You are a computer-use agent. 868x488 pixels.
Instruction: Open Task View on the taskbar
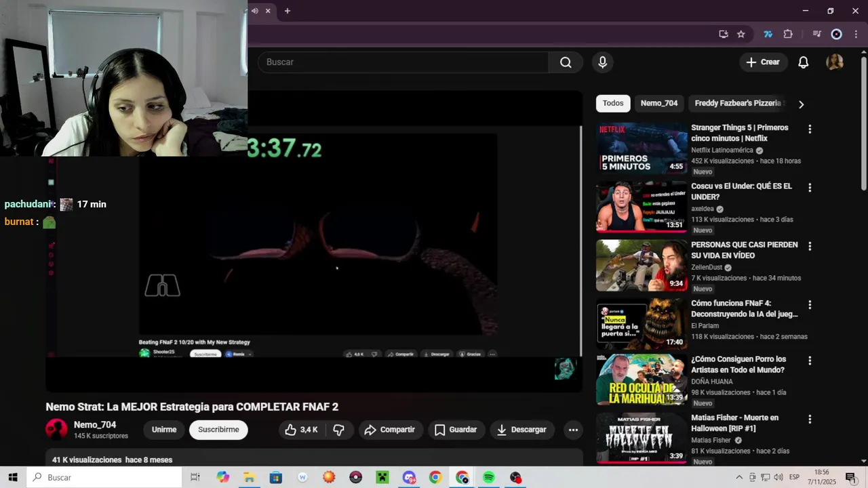coord(195,478)
